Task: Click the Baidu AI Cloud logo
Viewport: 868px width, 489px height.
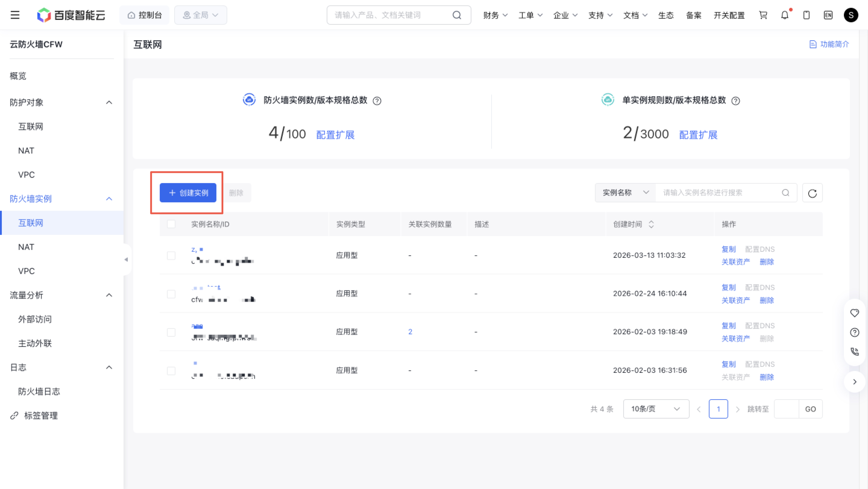Action: [x=71, y=15]
